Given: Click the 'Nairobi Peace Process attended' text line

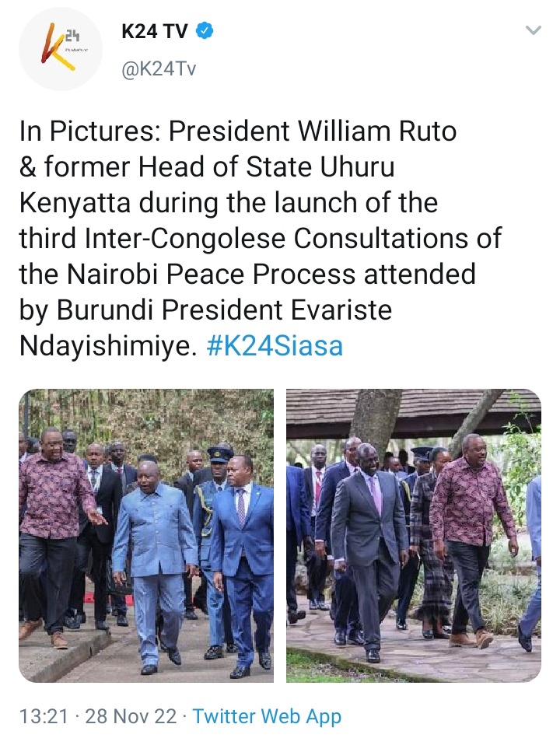Looking at the screenshot, I should tap(271, 275).
